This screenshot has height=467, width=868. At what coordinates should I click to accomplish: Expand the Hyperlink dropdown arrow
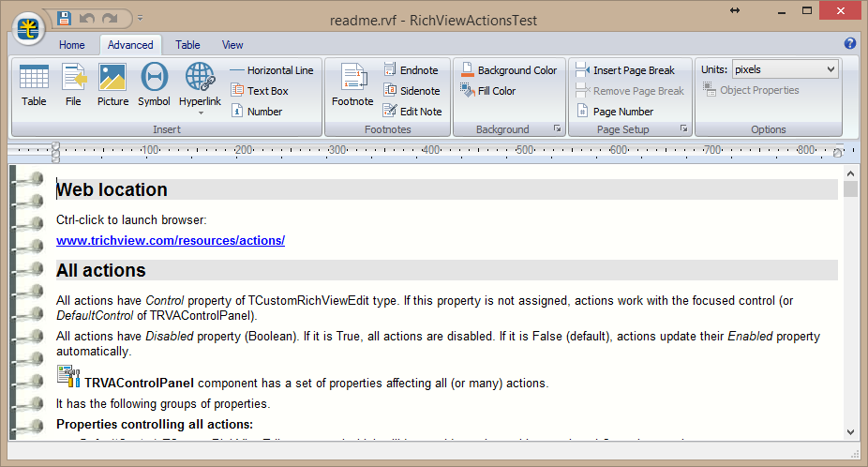point(200,113)
